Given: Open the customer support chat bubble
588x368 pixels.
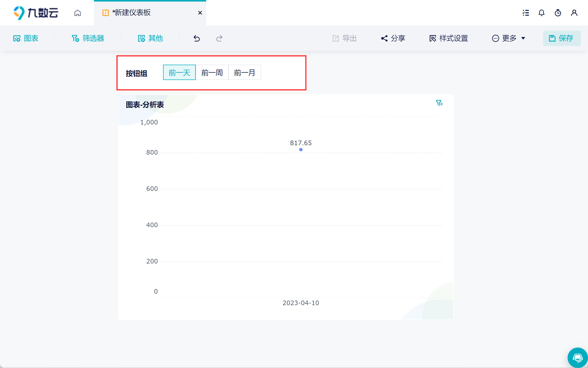Looking at the screenshot, I should 577,358.
